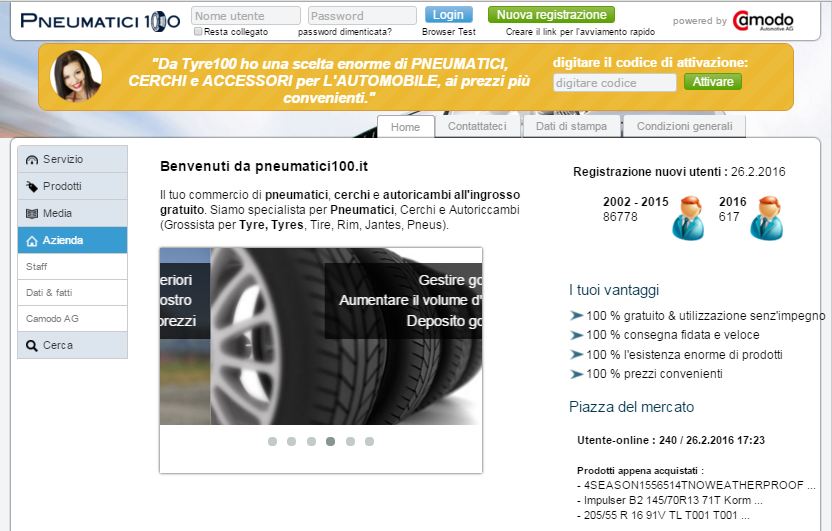This screenshot has width=832, height=531.
Task: Click the 86778 registered users count
Action: [x=620, y=217]
